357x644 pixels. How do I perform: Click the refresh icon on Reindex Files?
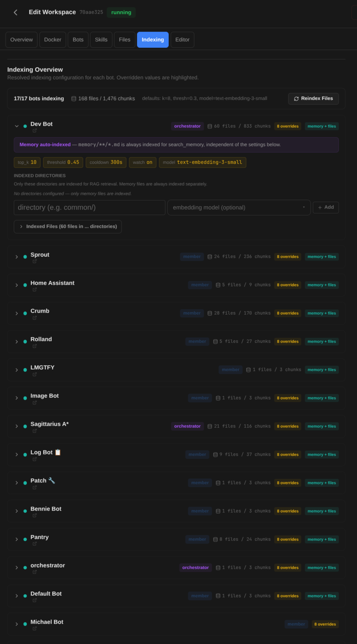(x=296, y=98)
